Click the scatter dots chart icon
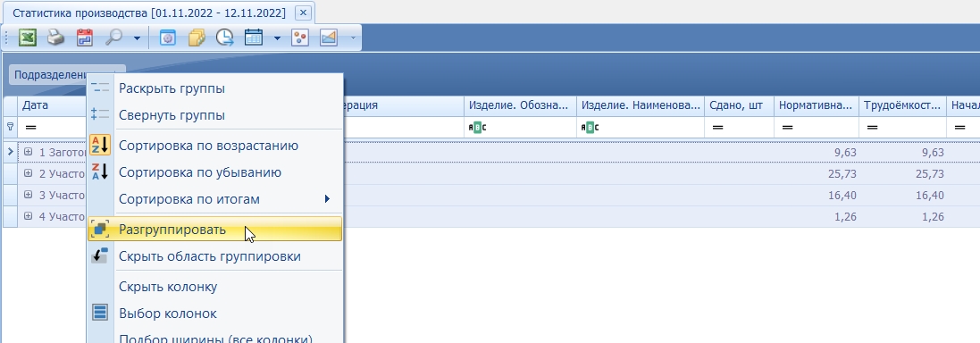The height and width of the screenshot is (343, 980). [x=300, y=38]
